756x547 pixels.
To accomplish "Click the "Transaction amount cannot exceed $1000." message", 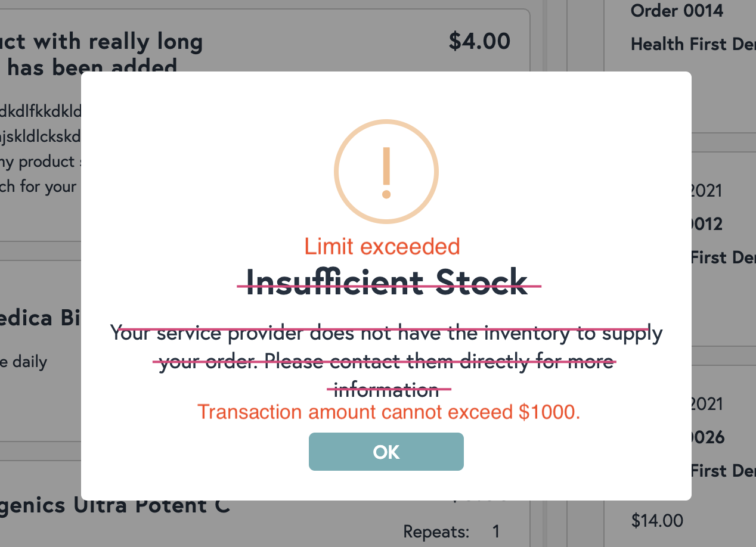I will [x=389, y=412].
